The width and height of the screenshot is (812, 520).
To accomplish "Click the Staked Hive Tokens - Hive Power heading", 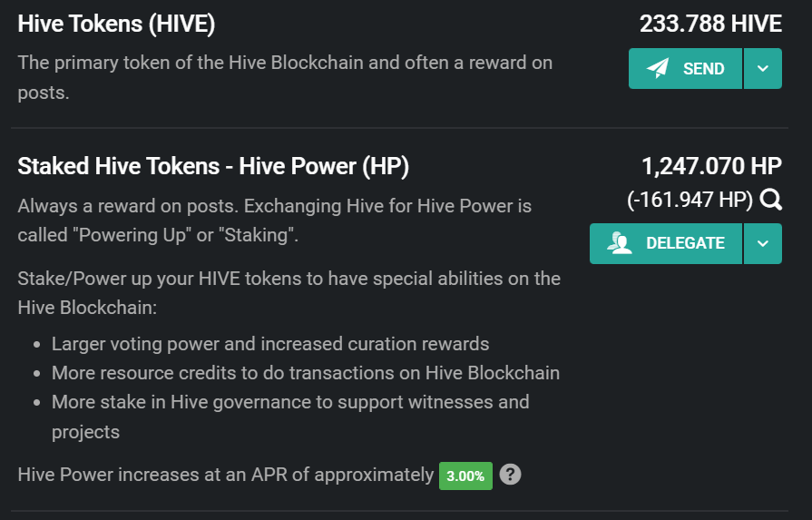I will coord(213,166).
